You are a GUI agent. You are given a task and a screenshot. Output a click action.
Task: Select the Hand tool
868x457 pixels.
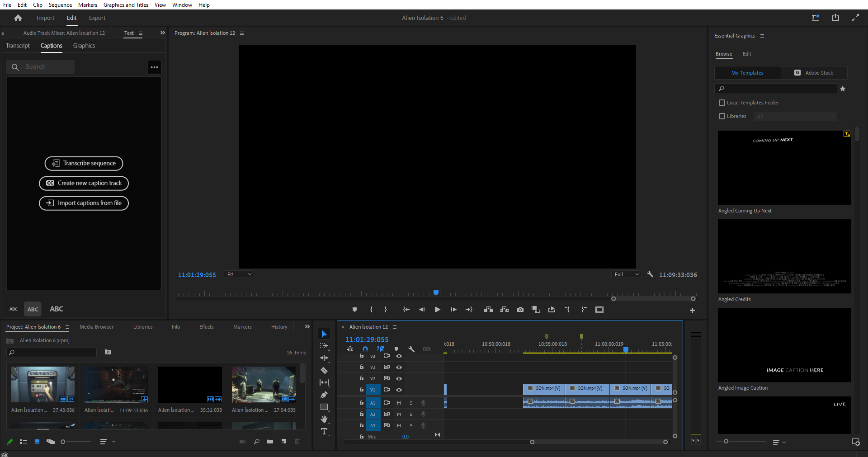pos(324,419)
